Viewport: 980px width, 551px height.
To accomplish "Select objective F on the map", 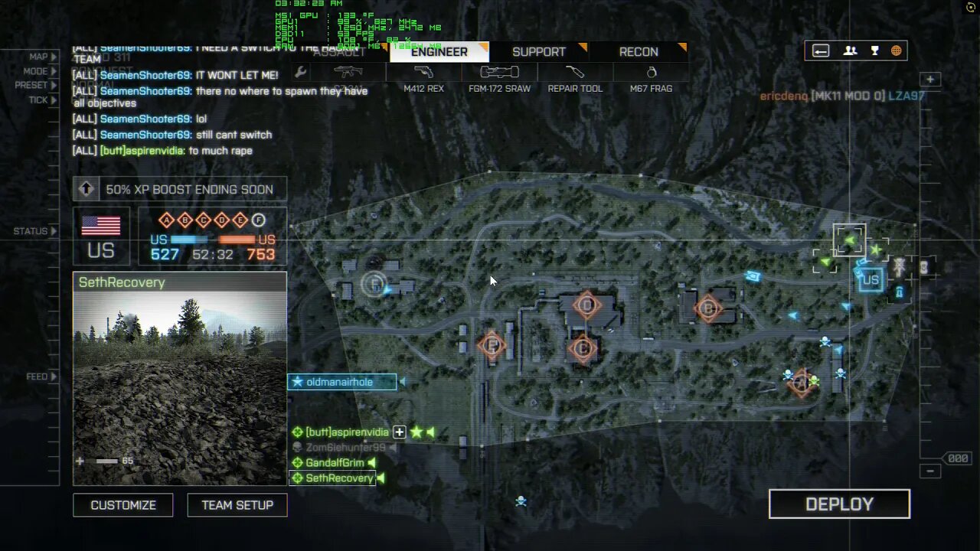I will tap(374, 285).
